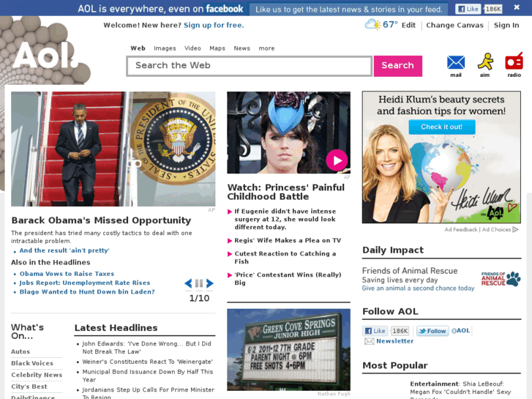Click the @AOL Twitter handle

(x=461, y=331)
